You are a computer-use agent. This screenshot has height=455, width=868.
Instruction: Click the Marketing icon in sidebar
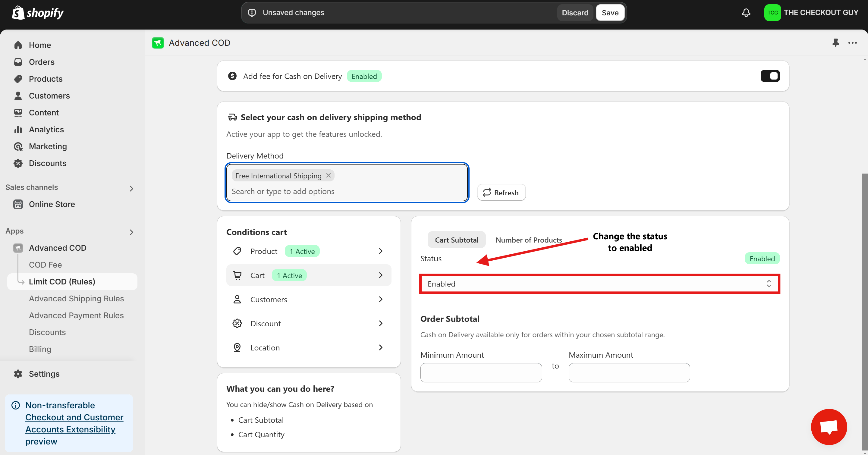[x=18, y=146]
